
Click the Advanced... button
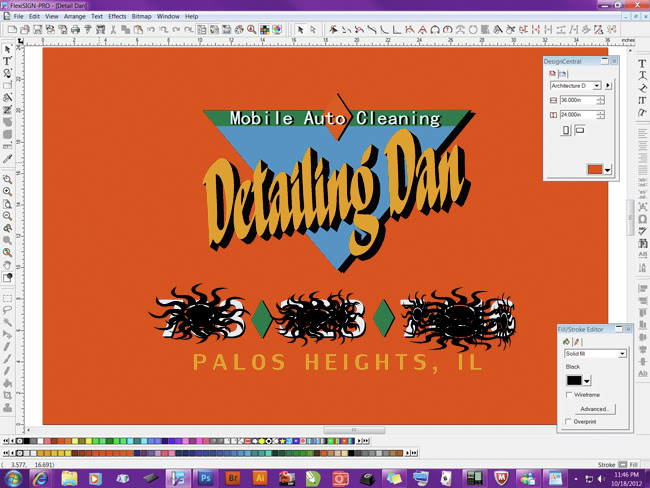point(594,409)
